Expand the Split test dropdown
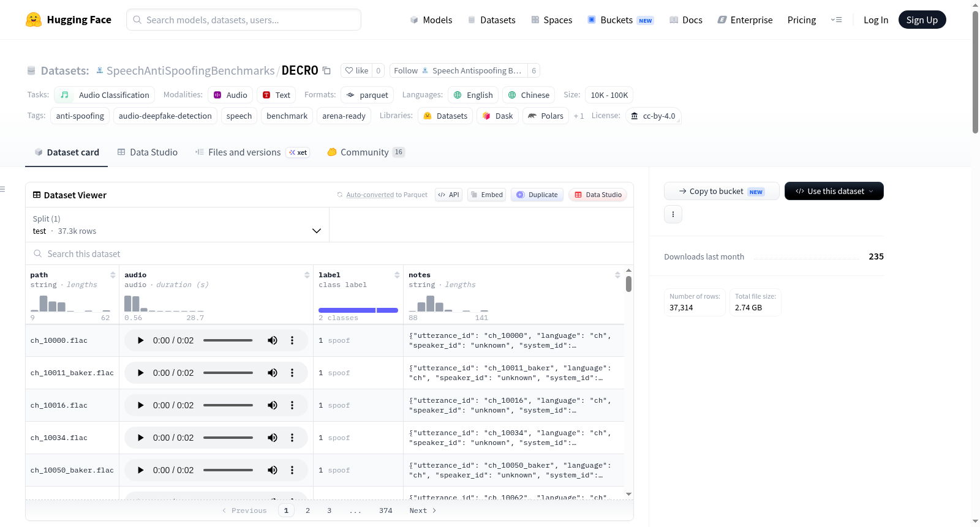Screen dimensions: 980x527 tap(177, 225)
